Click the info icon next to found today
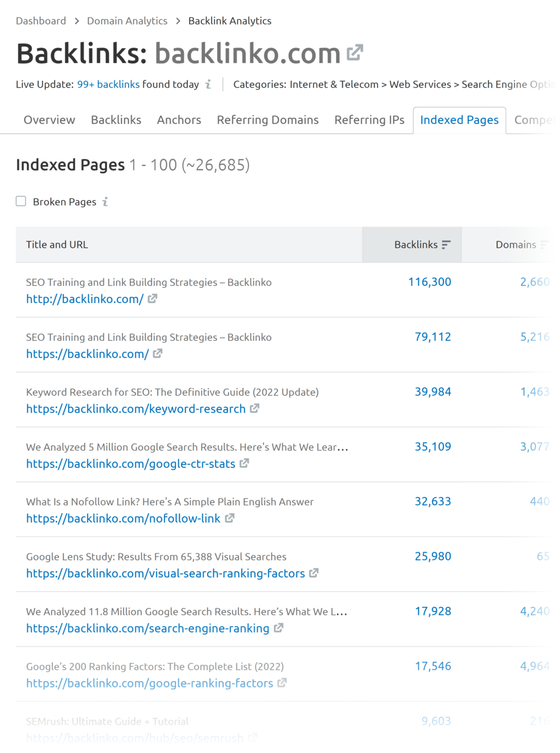Viewport: 560px width, 753px height. 207,85
